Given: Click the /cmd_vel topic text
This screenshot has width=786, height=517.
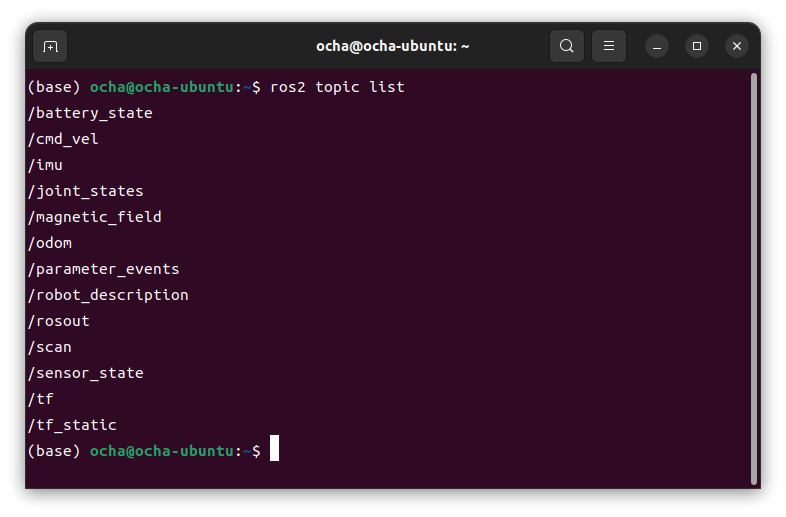Looking at the screenshot, I should [63, 139].
